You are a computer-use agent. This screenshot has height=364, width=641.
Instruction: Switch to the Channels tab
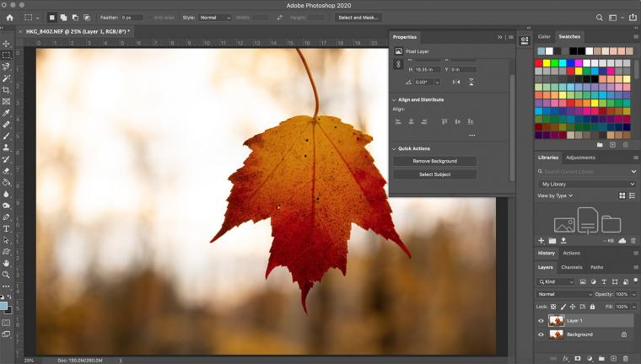[x=572, y=267]
